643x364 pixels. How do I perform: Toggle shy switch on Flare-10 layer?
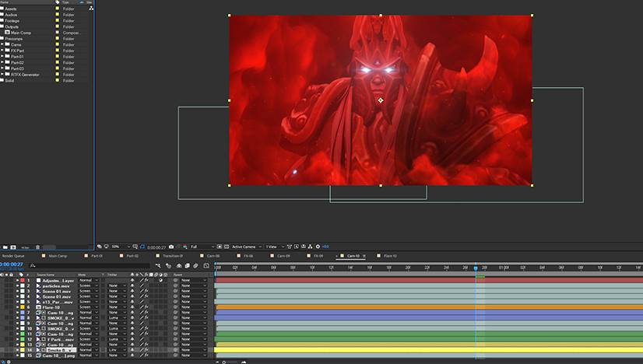[132, 307]
